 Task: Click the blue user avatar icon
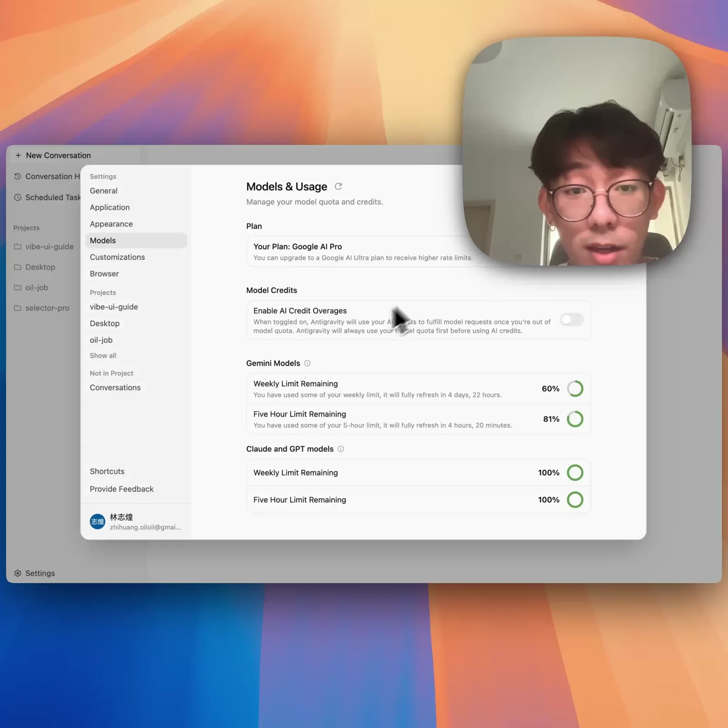97,522
